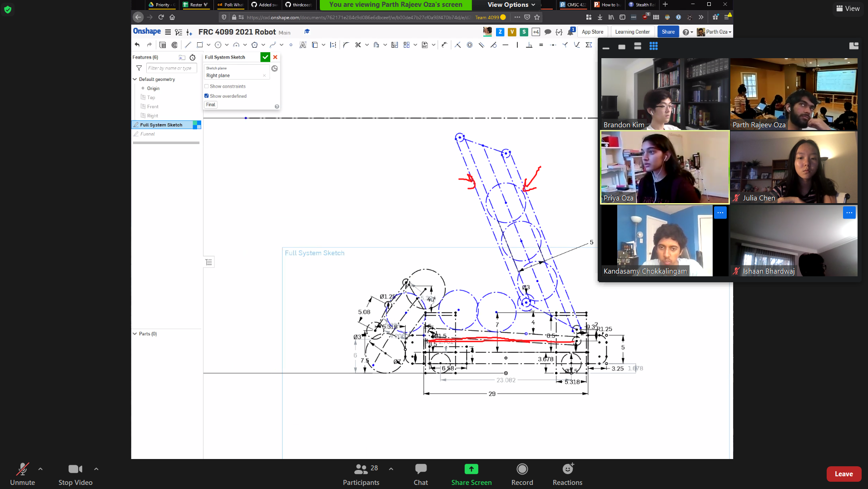This screenshot has height=489, width=868.
Task: Select the sketch Point tool
Action: [291, 45]
